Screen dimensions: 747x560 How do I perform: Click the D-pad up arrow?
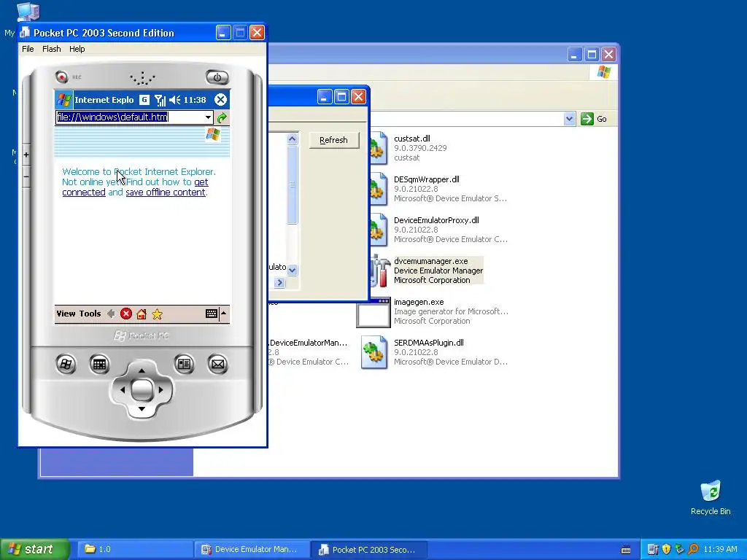click(x=142, y=370)
